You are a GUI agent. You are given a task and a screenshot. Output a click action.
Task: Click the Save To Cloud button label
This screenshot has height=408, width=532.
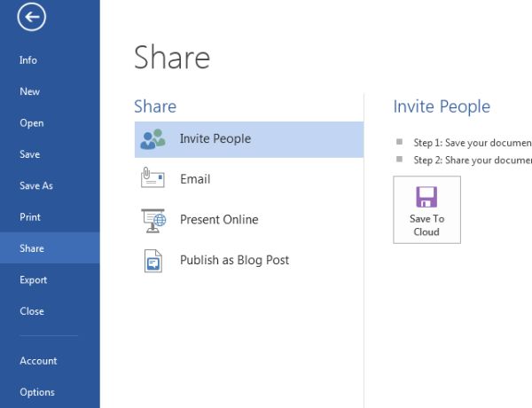[426, 225]
